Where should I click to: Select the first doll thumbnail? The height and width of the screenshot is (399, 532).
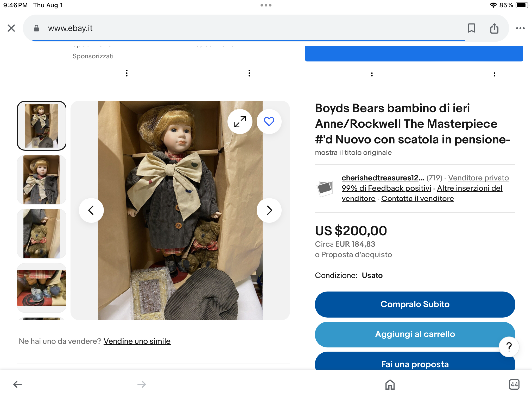42,126
